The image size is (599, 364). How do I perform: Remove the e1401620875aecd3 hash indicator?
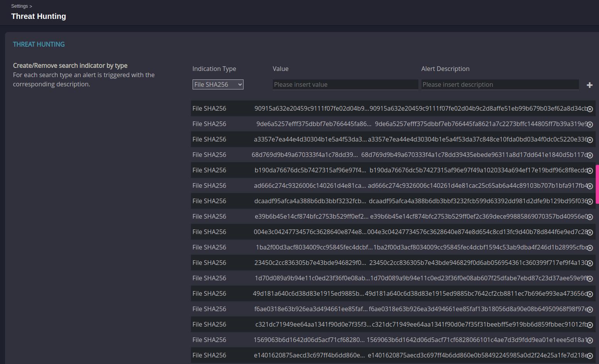[590, 356]
